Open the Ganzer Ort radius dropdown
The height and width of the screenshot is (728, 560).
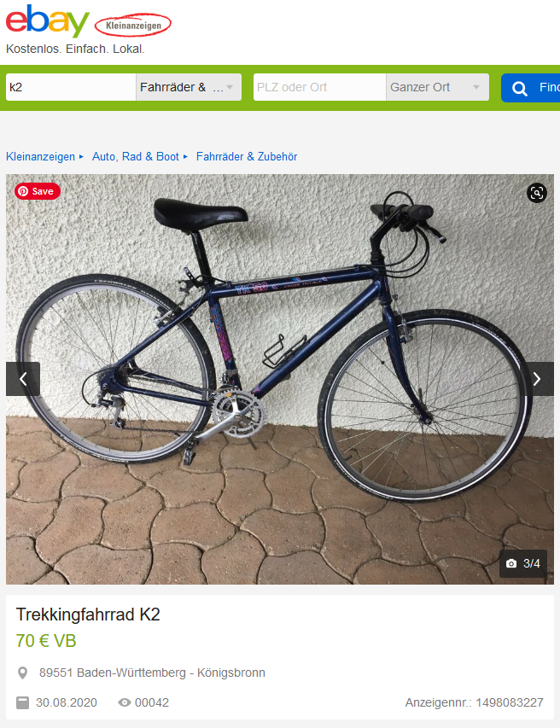click(437, 87)
